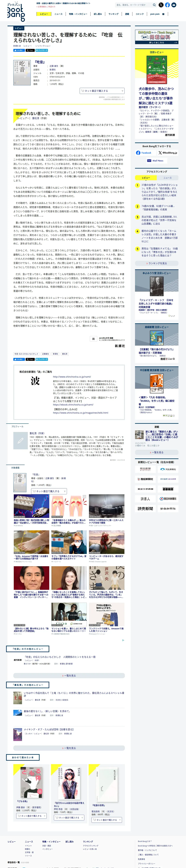The image size is (186, 868).
Task: Open ebook.shinchosha.co.jp/nami link
Action: 73,405
